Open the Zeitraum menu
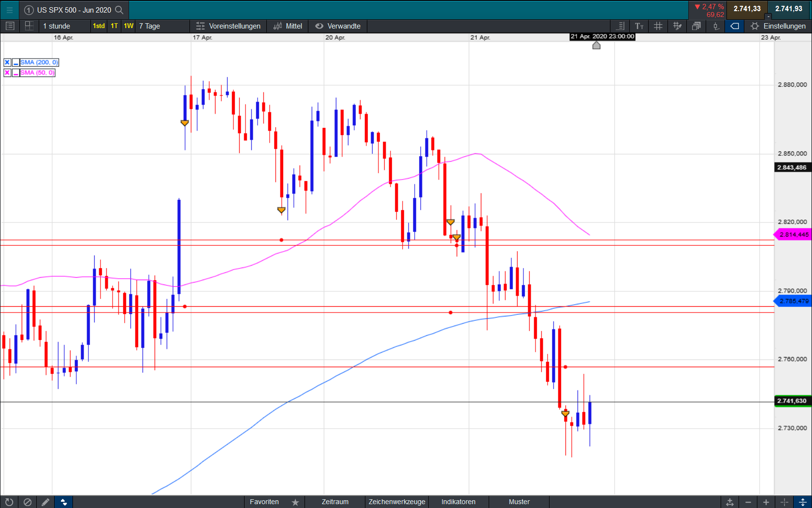812x508 pixels. click(335, 502)
